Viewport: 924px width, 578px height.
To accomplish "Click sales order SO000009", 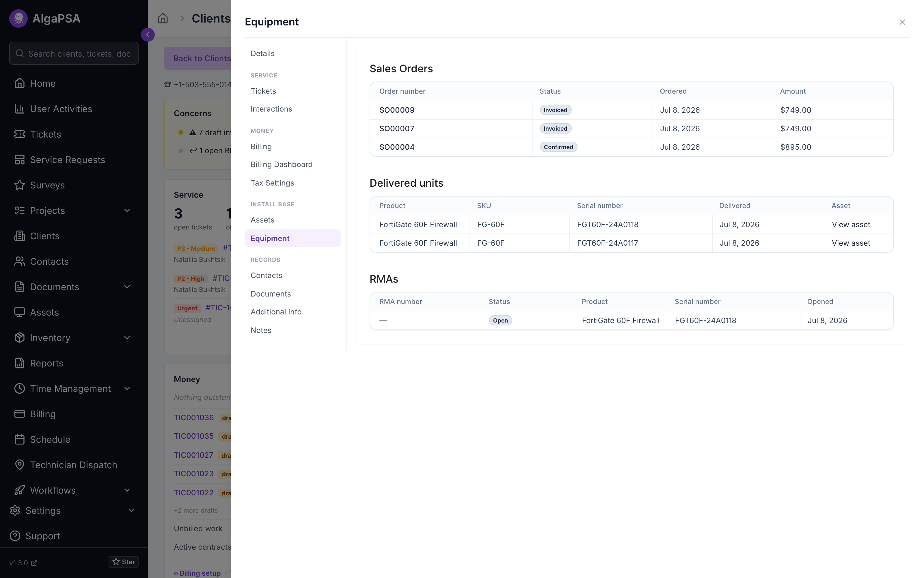I will click(x=397, y=110).
